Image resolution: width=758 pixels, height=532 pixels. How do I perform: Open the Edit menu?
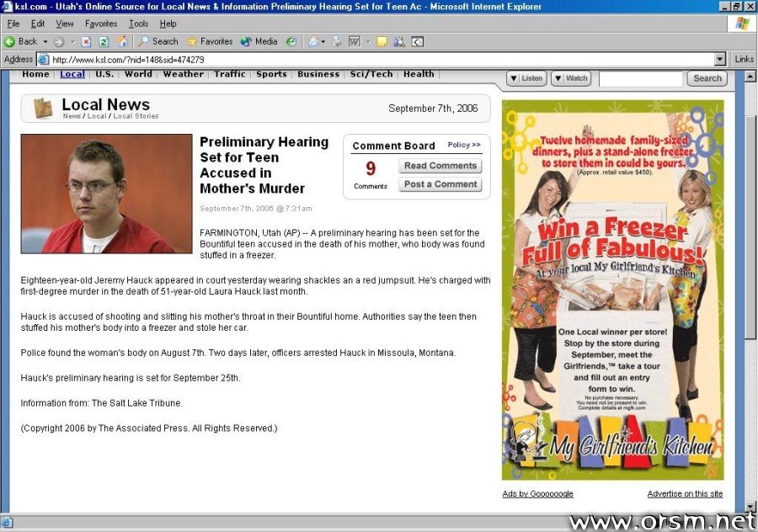(x=38, y=24)
